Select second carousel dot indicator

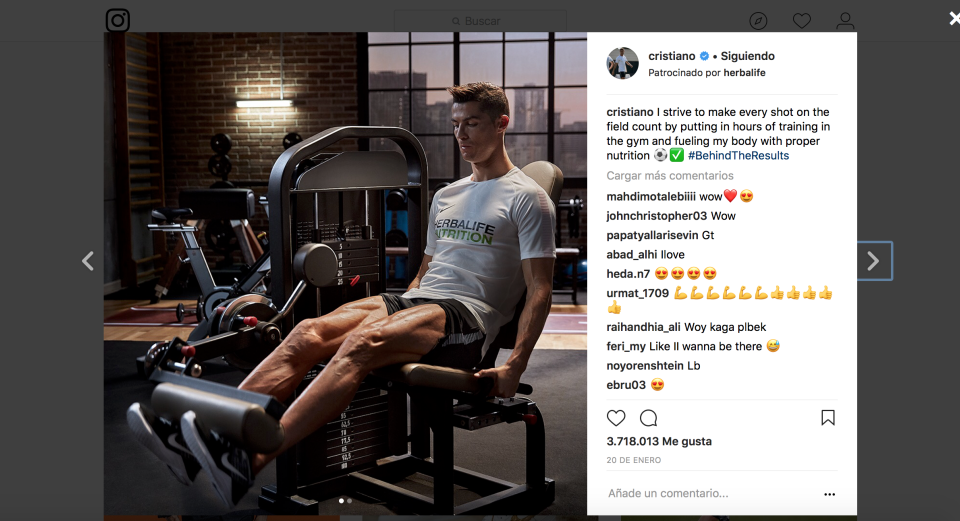click(350, 501)
